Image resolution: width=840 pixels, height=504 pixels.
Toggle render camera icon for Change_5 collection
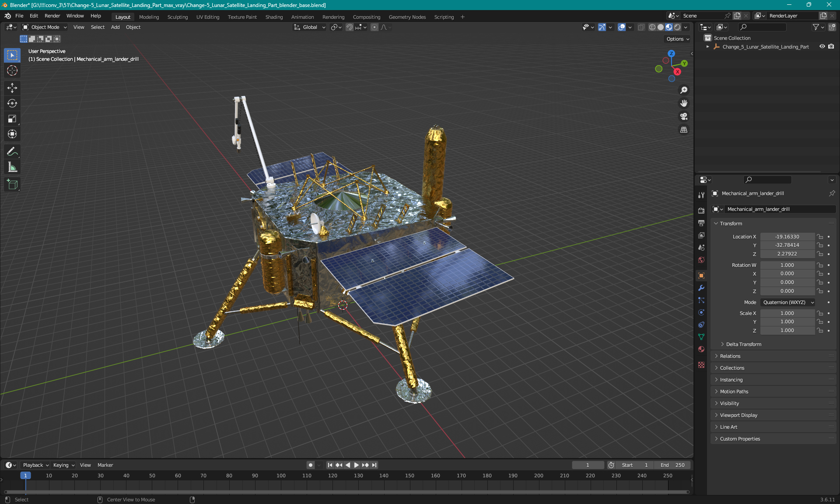[831, 46]
